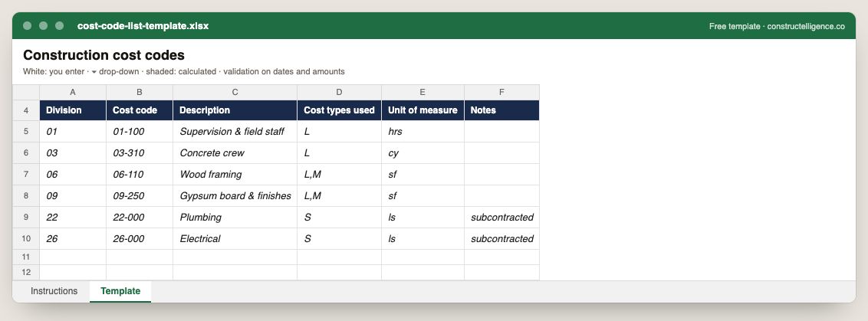Select row 8 header
Image resolution: width=868 pixels, height=321 pixels.
point(26,196)
